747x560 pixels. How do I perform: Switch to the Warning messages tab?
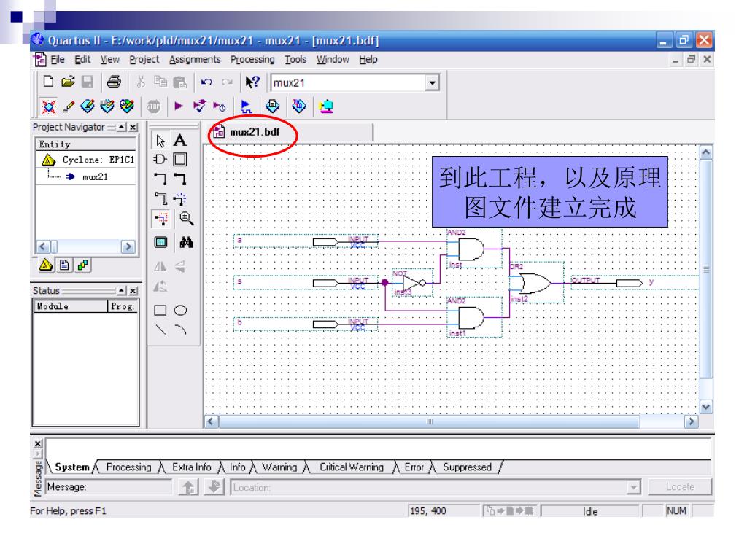pos(279,467)
